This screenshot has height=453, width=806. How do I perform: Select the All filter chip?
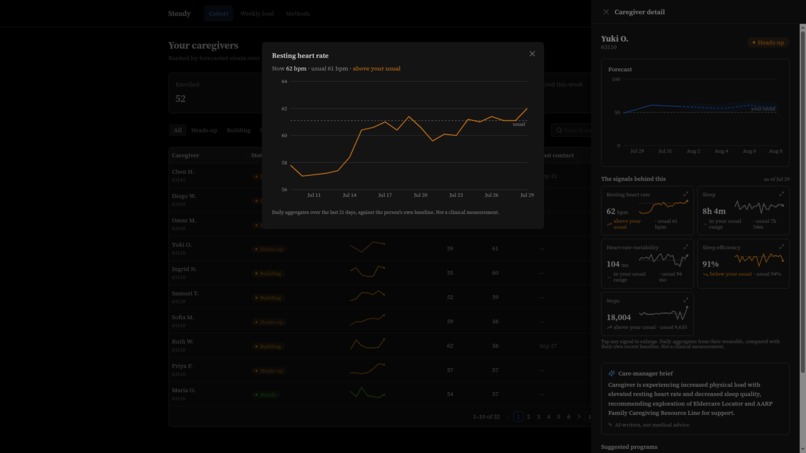tap(177, 130)
